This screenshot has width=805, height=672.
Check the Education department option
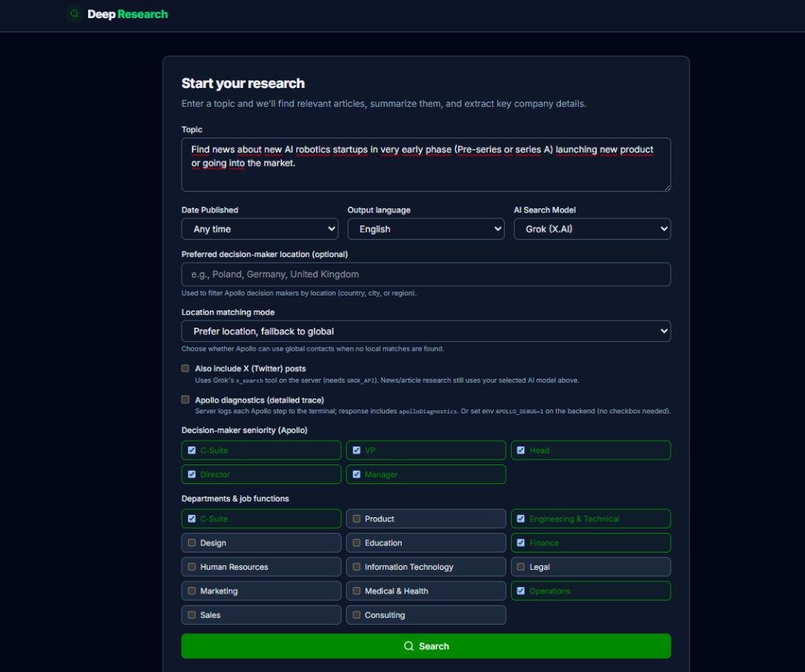coord(356,542)
